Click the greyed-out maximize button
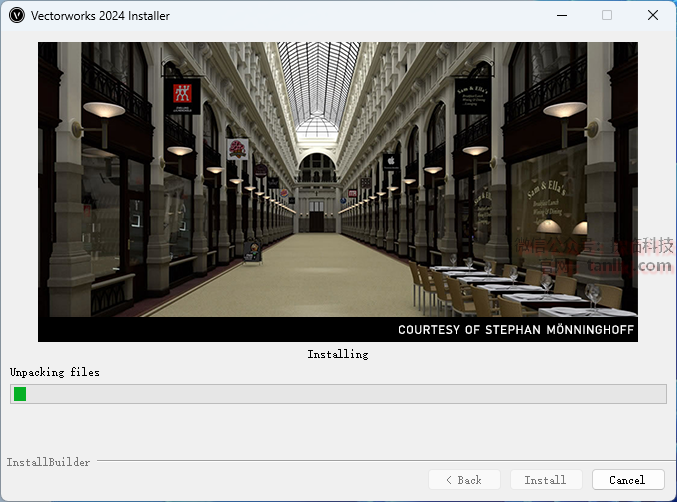Image resolution: width=677 pixels, height=502 pixels. point(606,15)
